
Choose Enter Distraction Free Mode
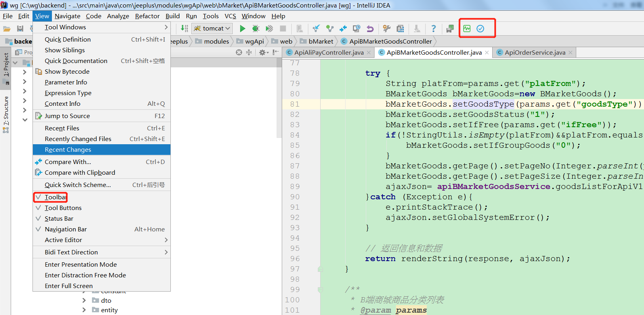pyautogui.click(x=101, y=275)
